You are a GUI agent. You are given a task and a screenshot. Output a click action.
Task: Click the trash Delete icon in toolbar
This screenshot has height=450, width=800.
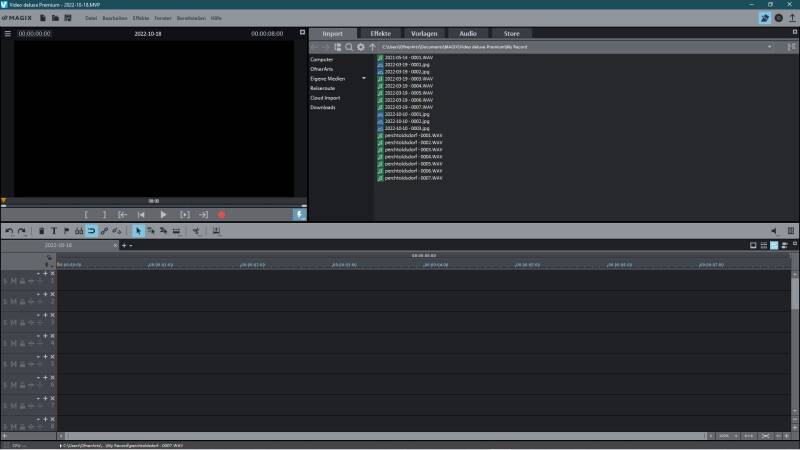click(x=41, y=231)
